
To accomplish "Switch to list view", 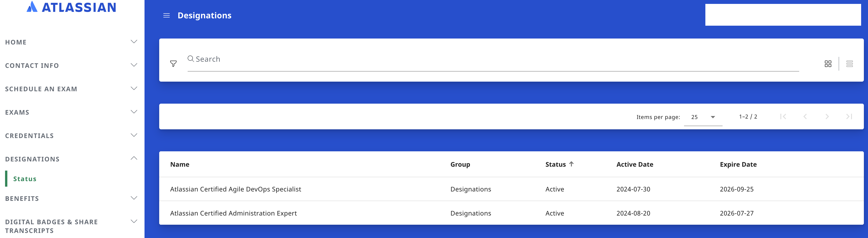I will 849,64.
